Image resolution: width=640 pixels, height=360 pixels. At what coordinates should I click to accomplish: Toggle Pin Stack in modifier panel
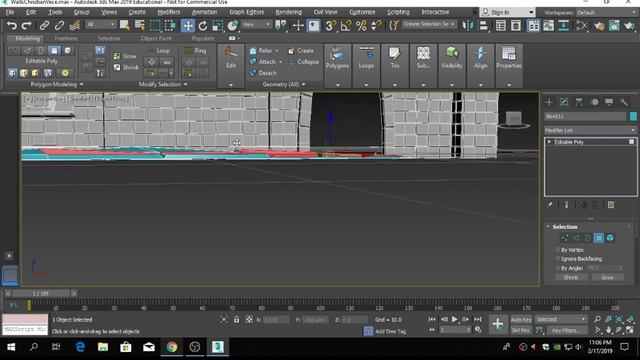(x=550, y=205)
